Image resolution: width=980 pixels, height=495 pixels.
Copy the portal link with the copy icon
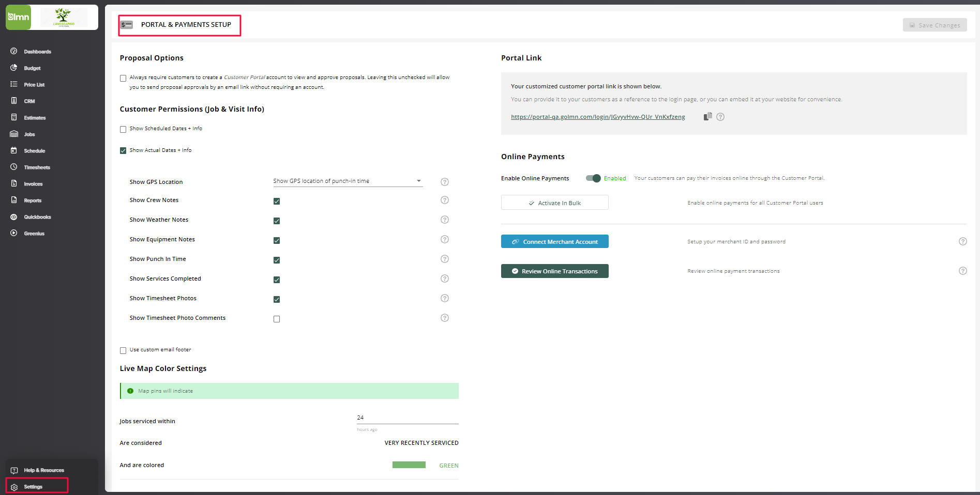[x=707, y=116]
